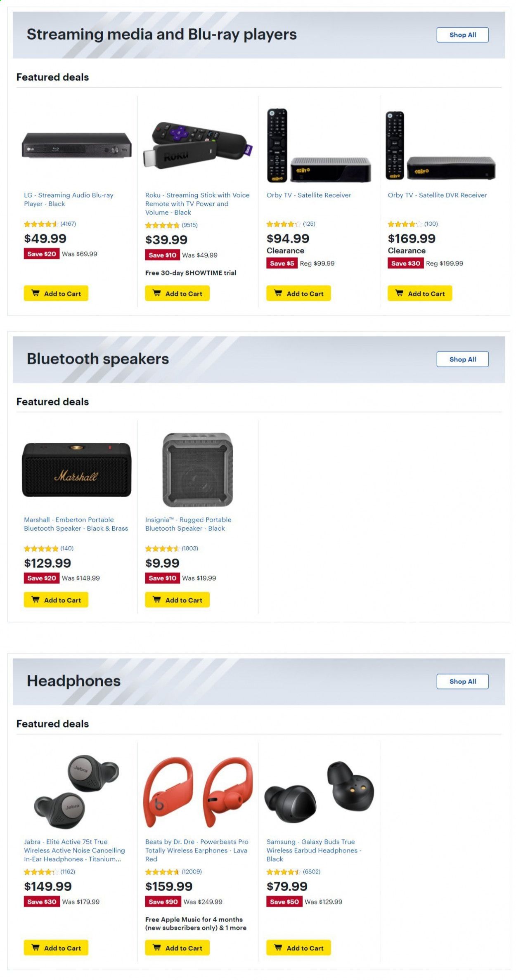View the red Powerbeats Pro product image

(x=198, y=791)
